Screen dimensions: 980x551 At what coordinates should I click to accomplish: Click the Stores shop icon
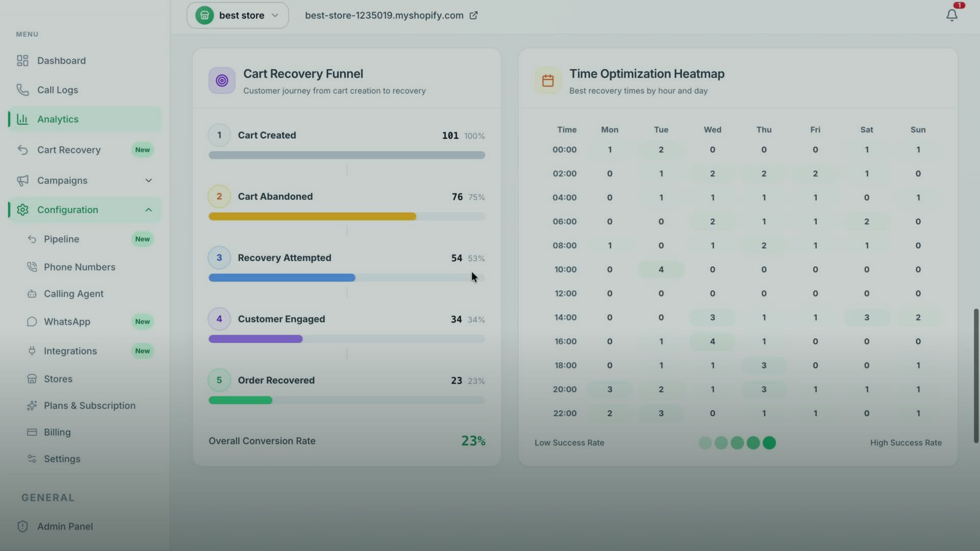pos(32,379)
